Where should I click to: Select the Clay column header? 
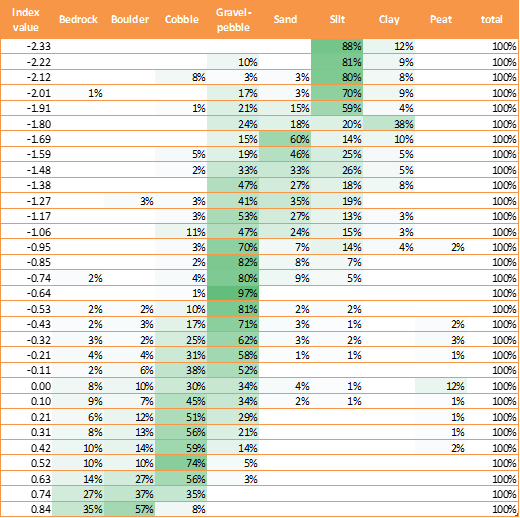click(x=389, y=20)
